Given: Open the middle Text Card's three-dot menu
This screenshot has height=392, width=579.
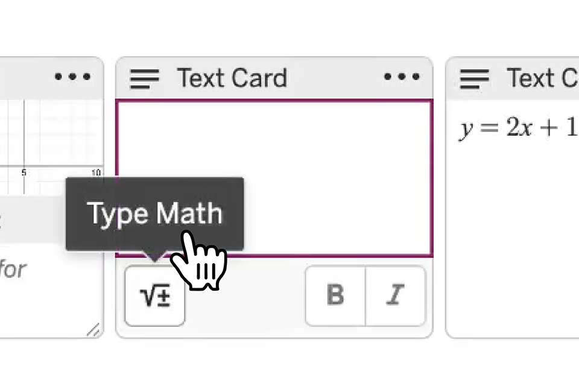Looking at the screenshot, I should (x=402, y=77).
